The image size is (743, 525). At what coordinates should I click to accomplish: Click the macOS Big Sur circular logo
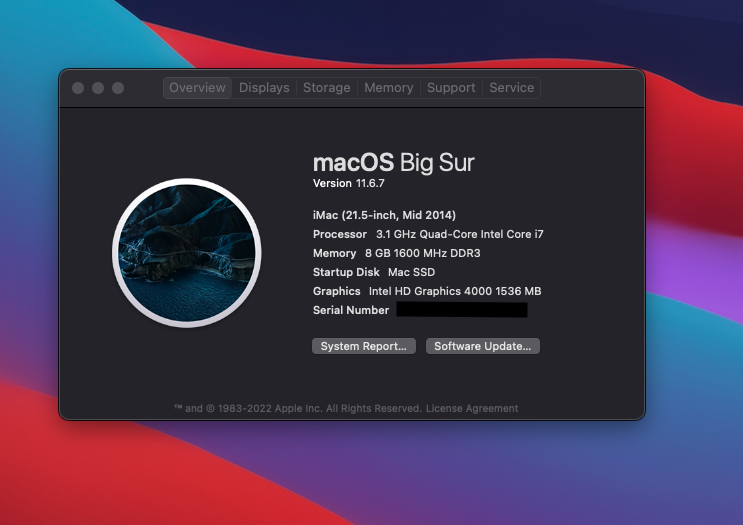point(187,253)
